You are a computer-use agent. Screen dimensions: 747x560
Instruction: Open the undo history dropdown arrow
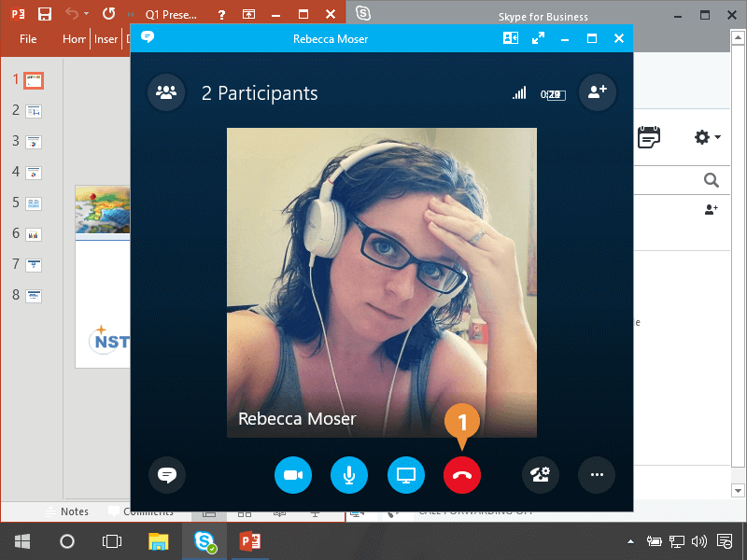point(87,14)
